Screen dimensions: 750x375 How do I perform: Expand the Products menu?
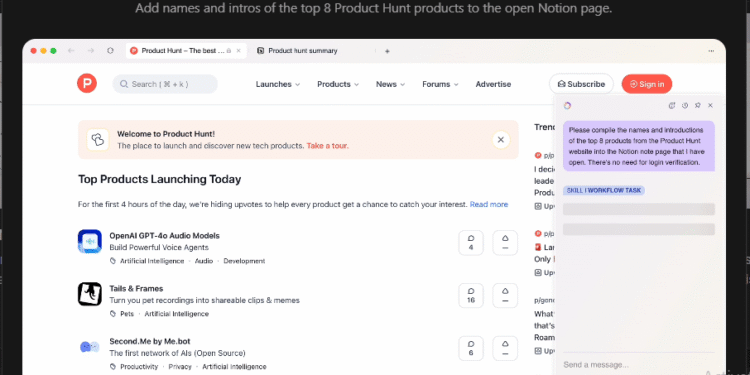pos(338,84)
